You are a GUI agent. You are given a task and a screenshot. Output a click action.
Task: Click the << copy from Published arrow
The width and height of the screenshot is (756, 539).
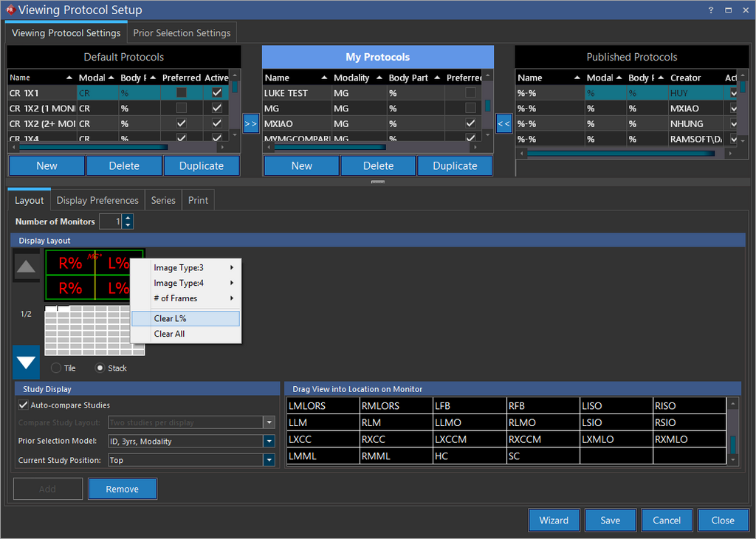point(504,124)
